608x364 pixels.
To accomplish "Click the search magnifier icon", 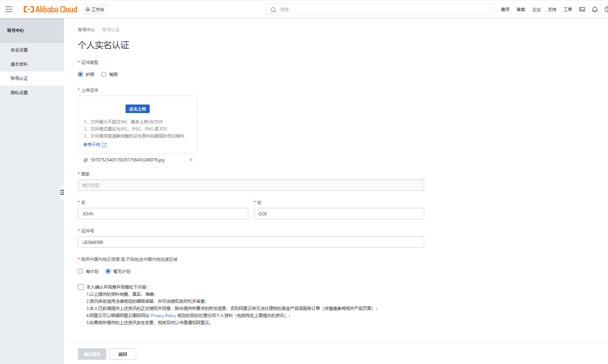I will tap(273, 10).
